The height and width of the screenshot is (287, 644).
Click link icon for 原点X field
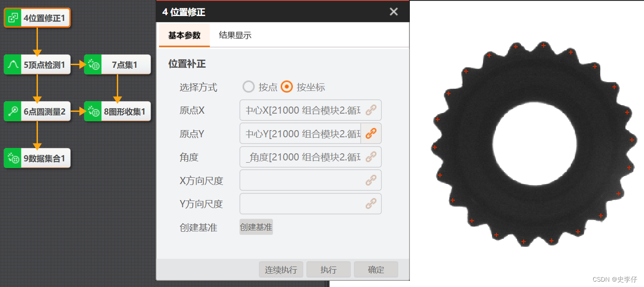click(371, 110)
